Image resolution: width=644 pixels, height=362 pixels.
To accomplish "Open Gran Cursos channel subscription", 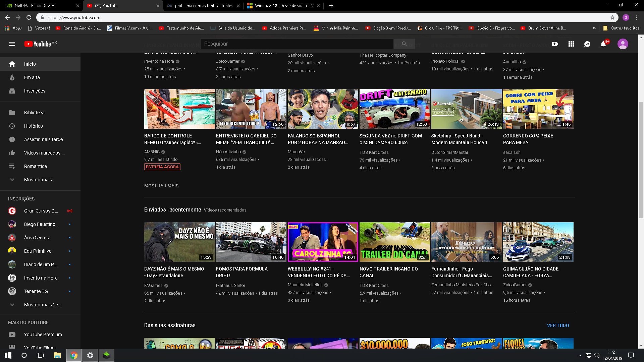I will [x=40, y=211].
